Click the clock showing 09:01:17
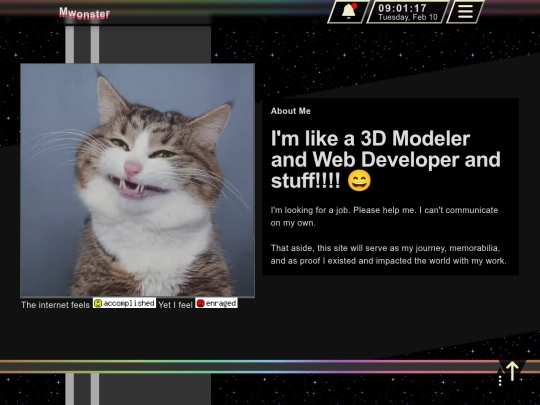540x405 pixels. pos(402,8)
